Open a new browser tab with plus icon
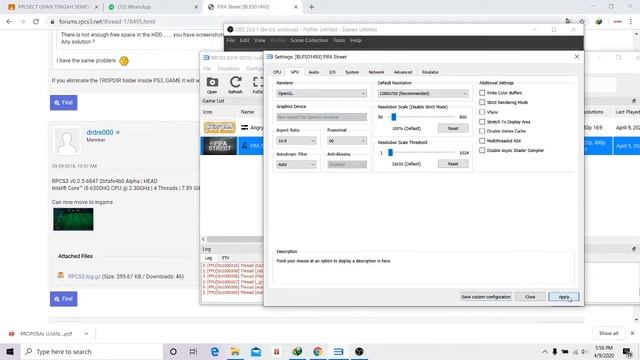 (311, 7)
